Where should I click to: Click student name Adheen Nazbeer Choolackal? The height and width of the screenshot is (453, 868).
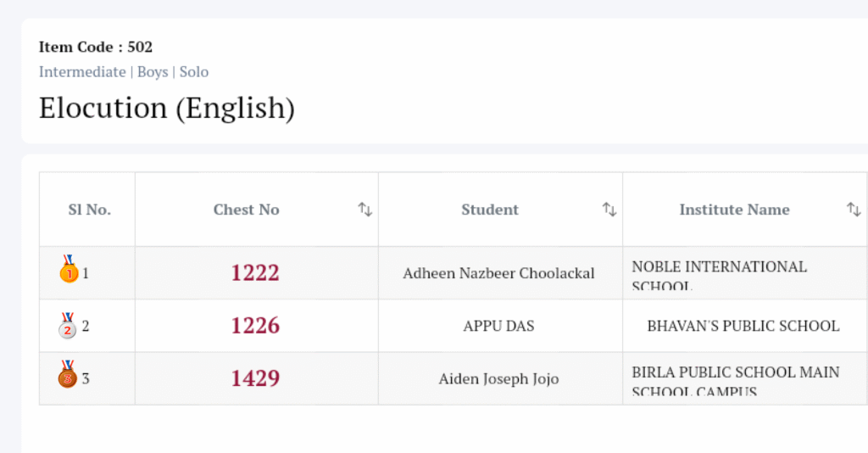498,273
